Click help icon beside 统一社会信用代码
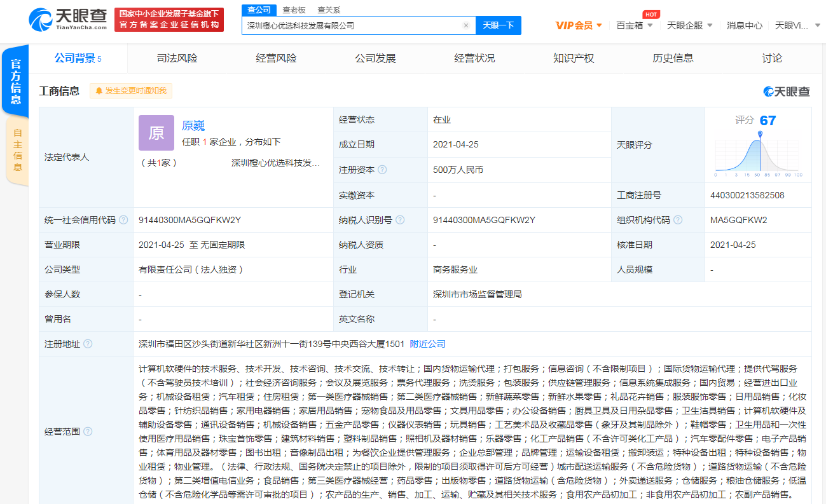This screenshot has height=504, width=826. (x=123, y=220)
